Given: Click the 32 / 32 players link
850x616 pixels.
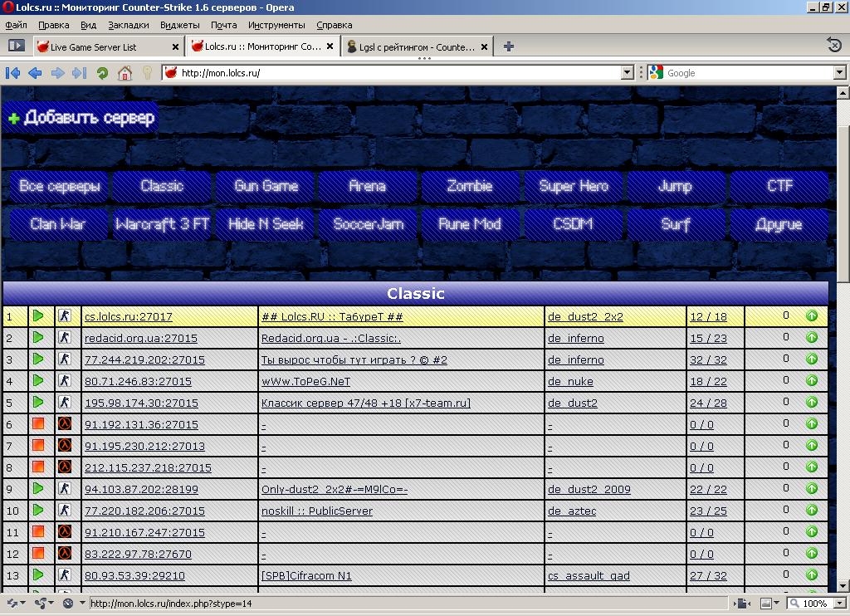Looking at the screenshot, I should click(708, 360).
